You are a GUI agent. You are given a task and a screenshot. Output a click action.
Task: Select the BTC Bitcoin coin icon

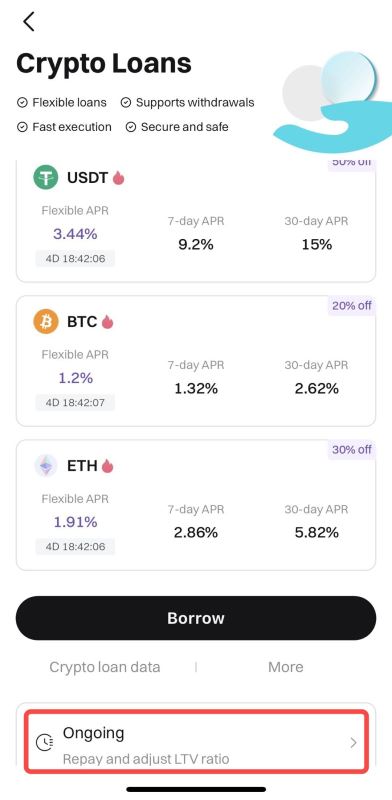(x=46, y=322)
